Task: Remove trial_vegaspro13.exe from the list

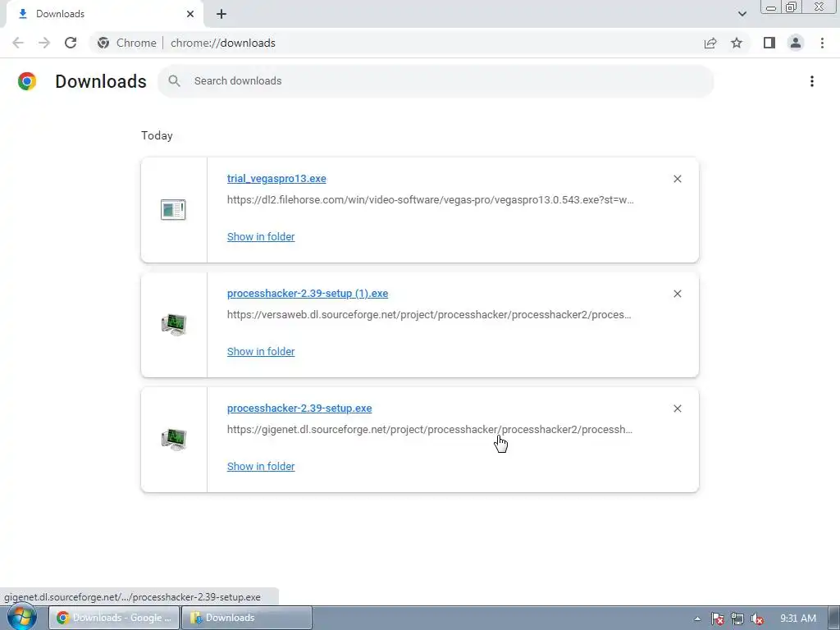Action: point(677,179)
